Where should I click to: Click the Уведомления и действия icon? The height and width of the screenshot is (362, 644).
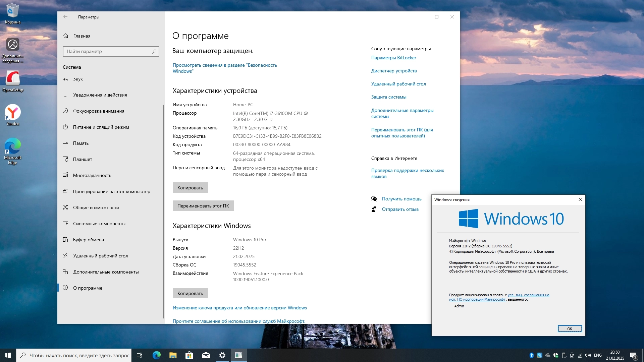(65, 95)
